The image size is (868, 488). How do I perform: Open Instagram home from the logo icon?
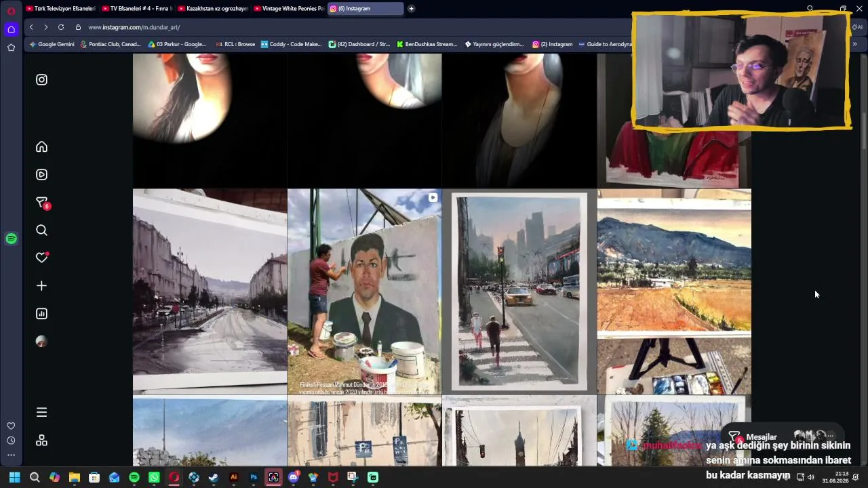coord(41,79)
